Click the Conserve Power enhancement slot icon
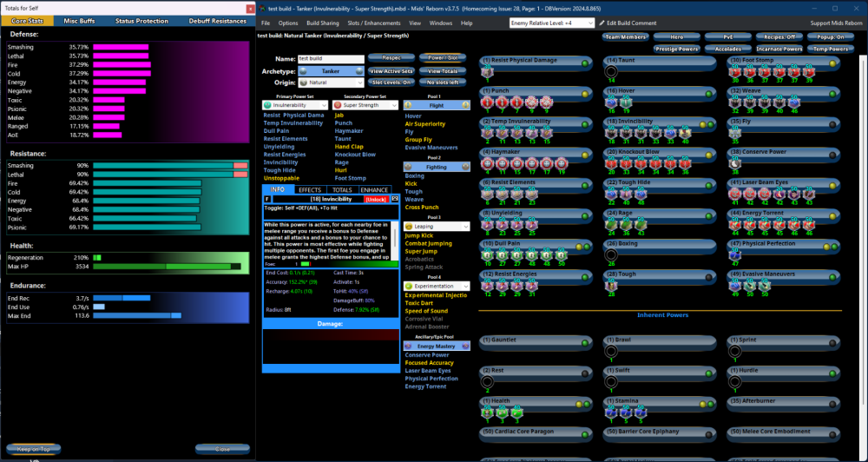Screen dimensions: 868x462 (735, 162)
